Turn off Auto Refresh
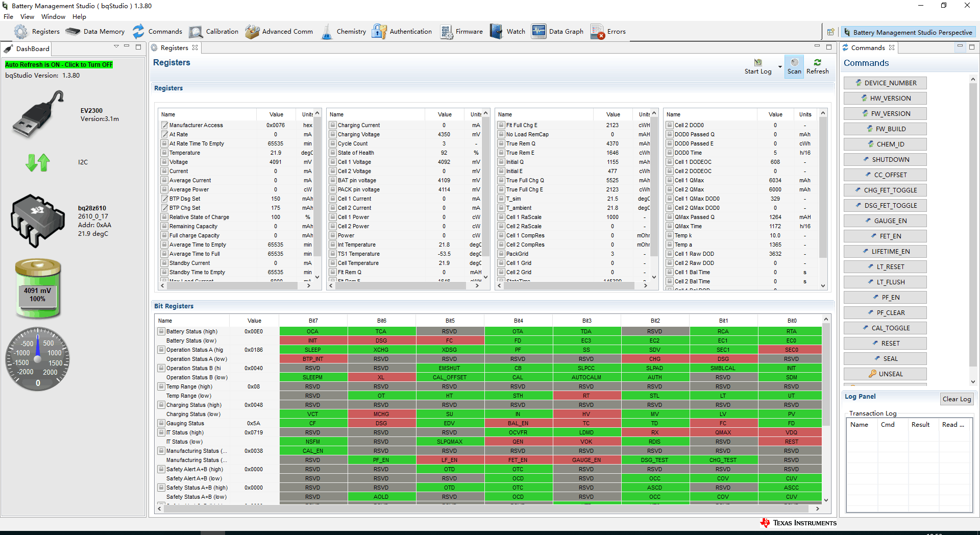 tap(59, 65)
